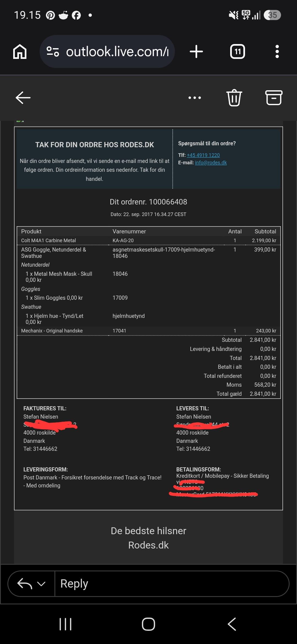Viewport: 297px width, 644px height.
Task: Open a new browser tab with plus icon
Action: click(x=196, y=51)
